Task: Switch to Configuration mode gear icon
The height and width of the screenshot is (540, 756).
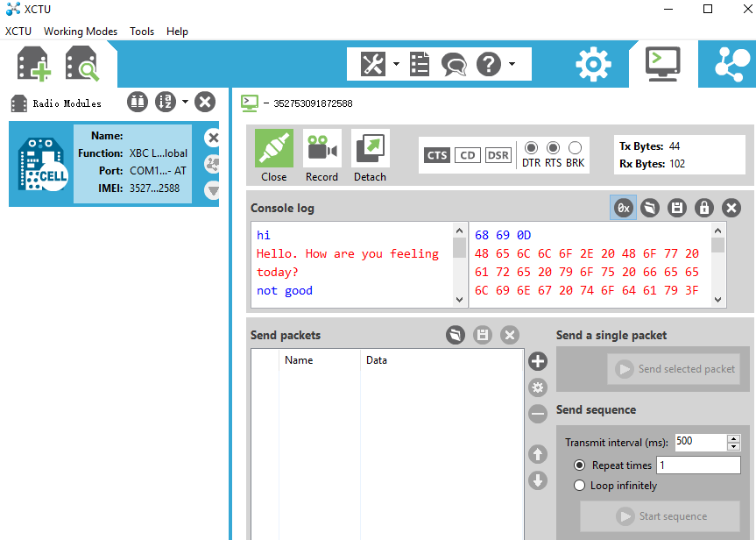Action: point(594,64)
